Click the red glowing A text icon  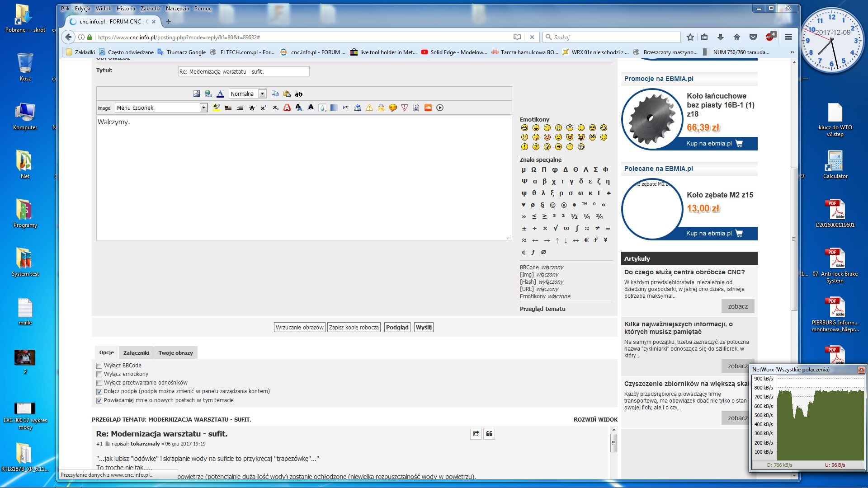[x=287, y=108]
